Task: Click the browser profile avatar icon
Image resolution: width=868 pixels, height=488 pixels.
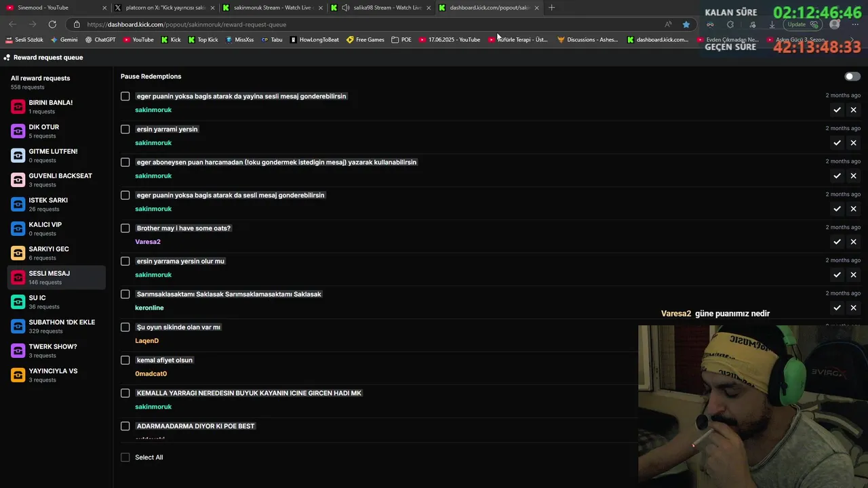Action: (835, 24)
